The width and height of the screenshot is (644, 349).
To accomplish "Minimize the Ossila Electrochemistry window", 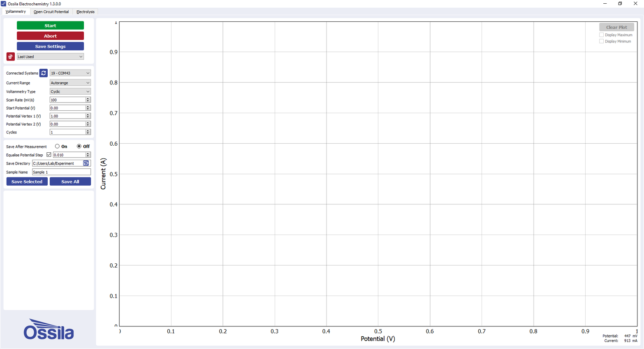I will 605,4.
